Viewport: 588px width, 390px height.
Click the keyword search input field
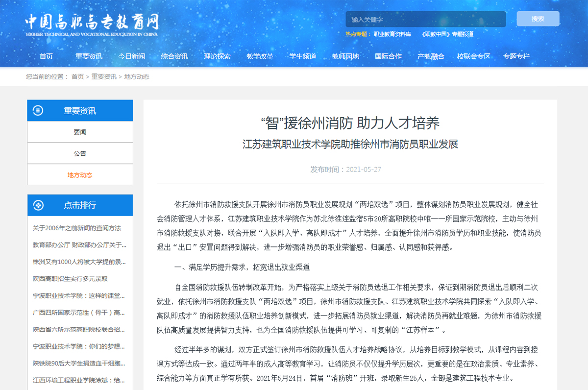coord(425,20)
